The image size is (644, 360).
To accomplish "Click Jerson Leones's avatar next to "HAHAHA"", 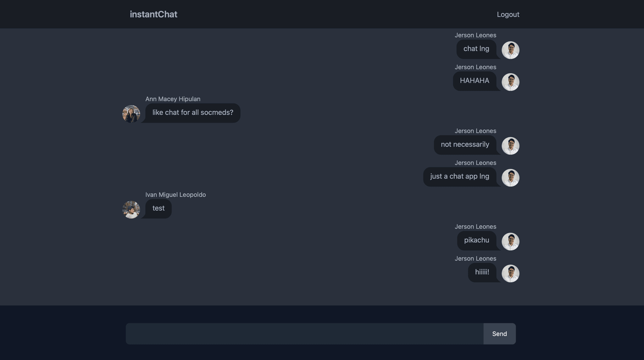I will click(511, 82).
